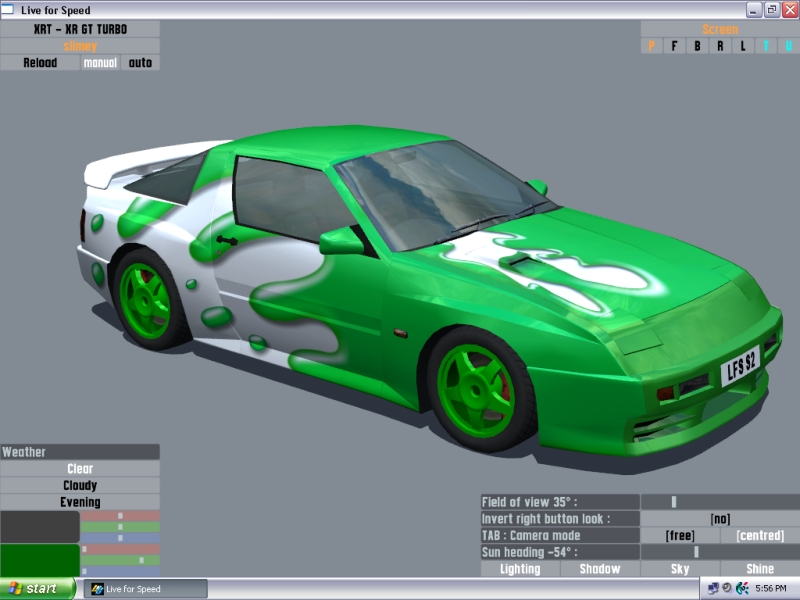800x600 pixels.
Task: Adjust the blue slider beside the green swatch
Action: 120,571
